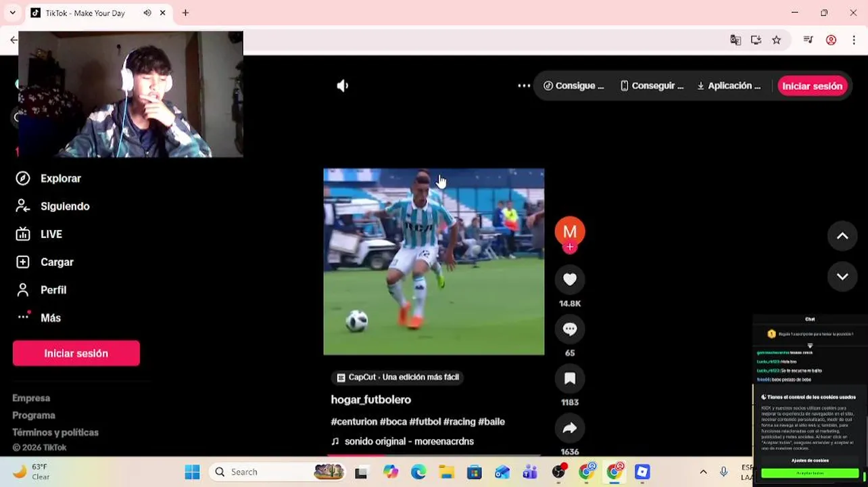Click 'Ajustes de cookies' in cookie banner
This screenshot has width=868, height=487.
tap(810, 461)
